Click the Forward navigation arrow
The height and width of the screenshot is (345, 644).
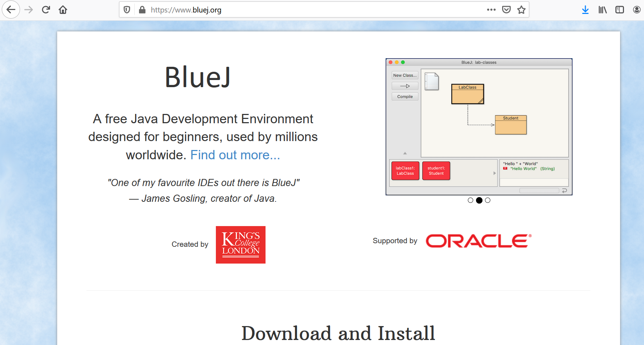pos(29,10)
